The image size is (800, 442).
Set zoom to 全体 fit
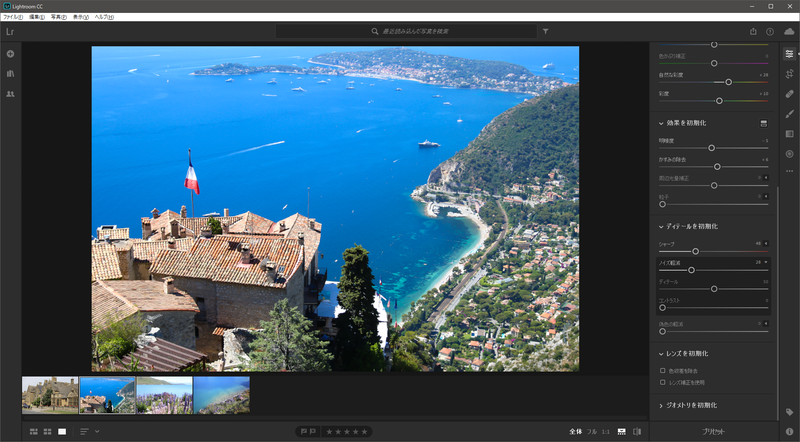[x=576, y=432]
